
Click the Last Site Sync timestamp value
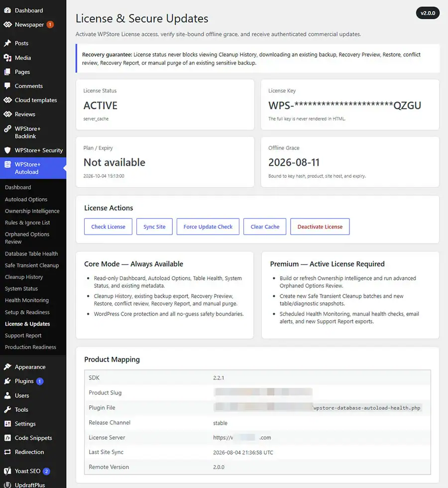point(243,453)
